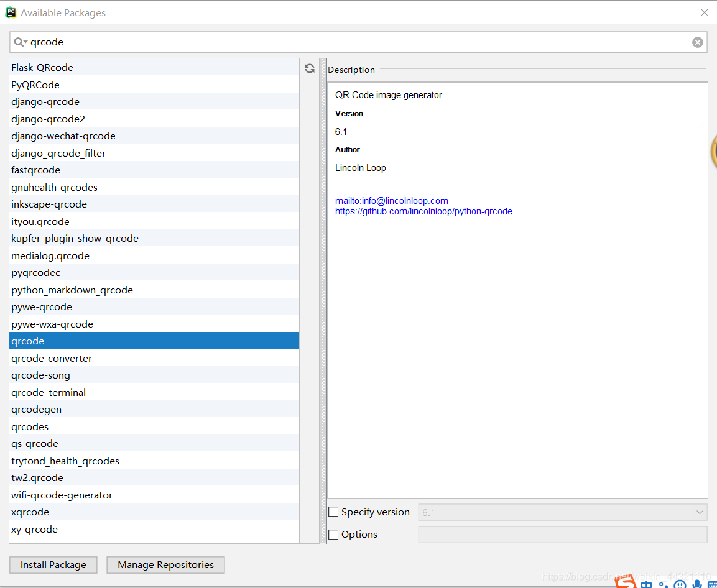Click the dotted splitter between list and description

(x=324, y=301)
